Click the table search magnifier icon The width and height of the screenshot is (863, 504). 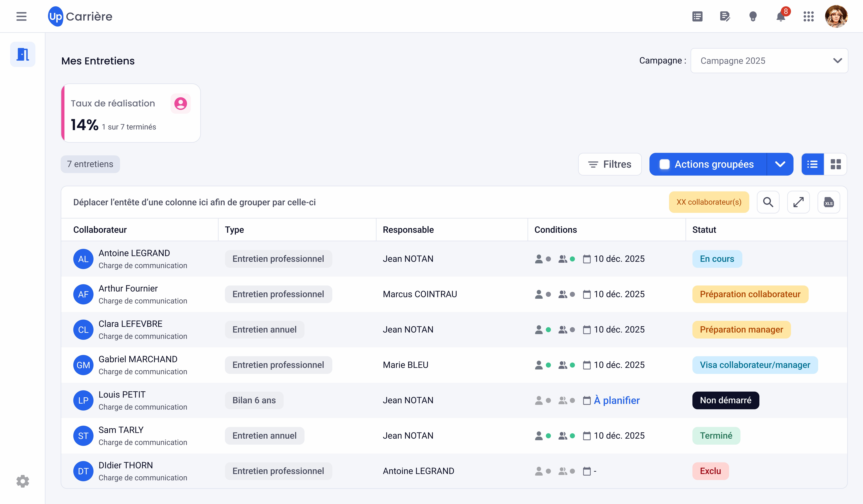click(768, 202)
